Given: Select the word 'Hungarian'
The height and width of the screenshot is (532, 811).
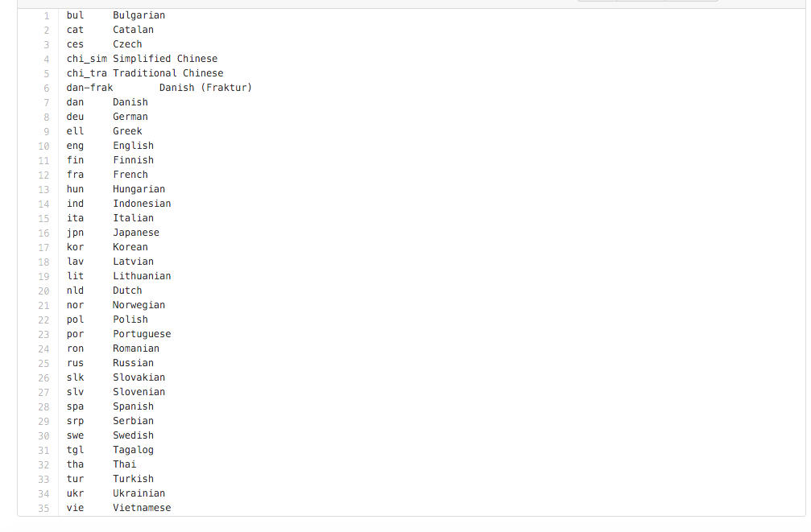Looking at the screenshot, I should pos(139,189).
